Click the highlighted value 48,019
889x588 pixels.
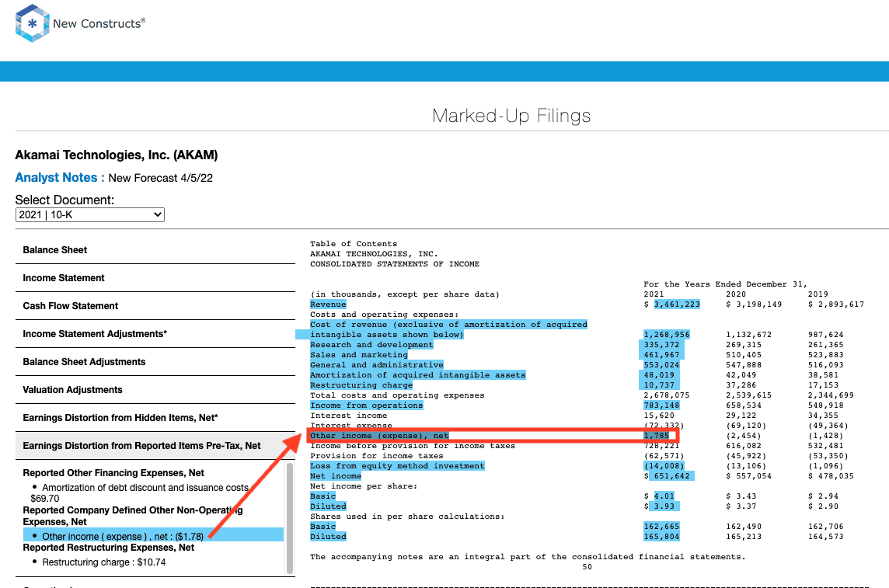point(659,375)
